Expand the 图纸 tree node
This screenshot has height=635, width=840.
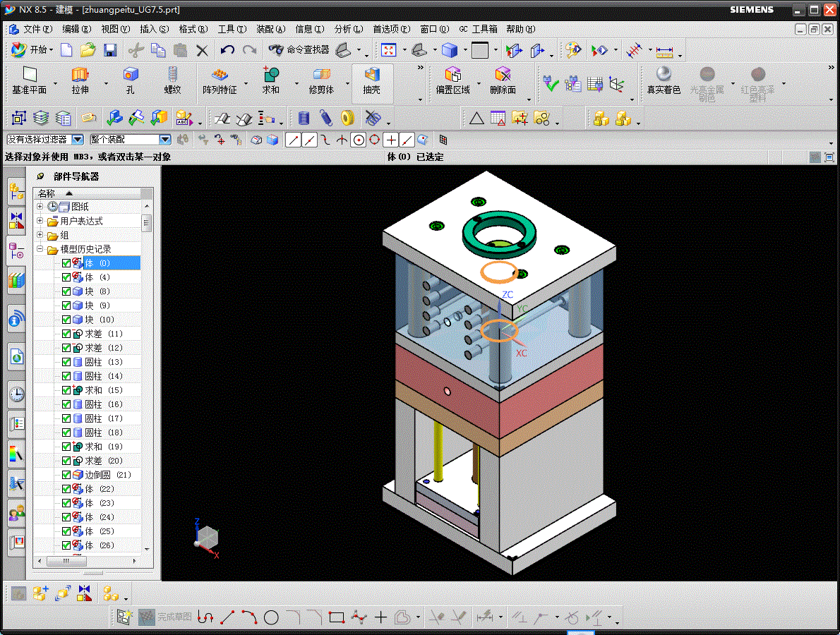click(40, 206)
